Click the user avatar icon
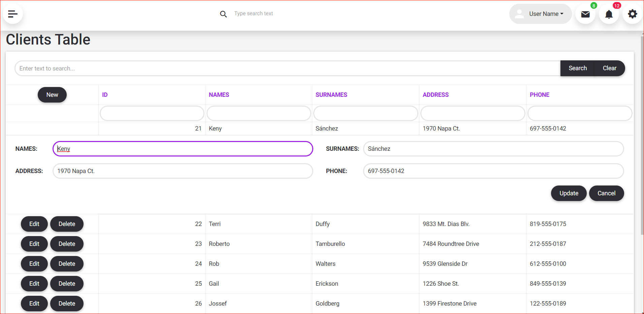This screenshot has width=644, height=314. click(520, 14)
